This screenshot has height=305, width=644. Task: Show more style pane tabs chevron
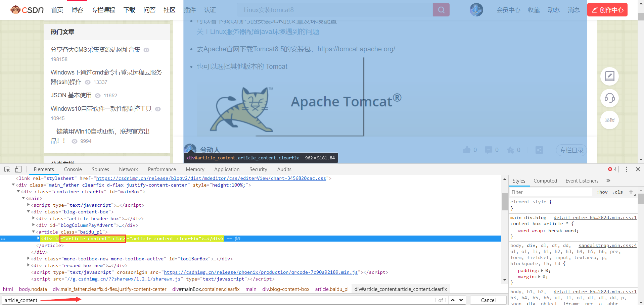click(608, 181)
